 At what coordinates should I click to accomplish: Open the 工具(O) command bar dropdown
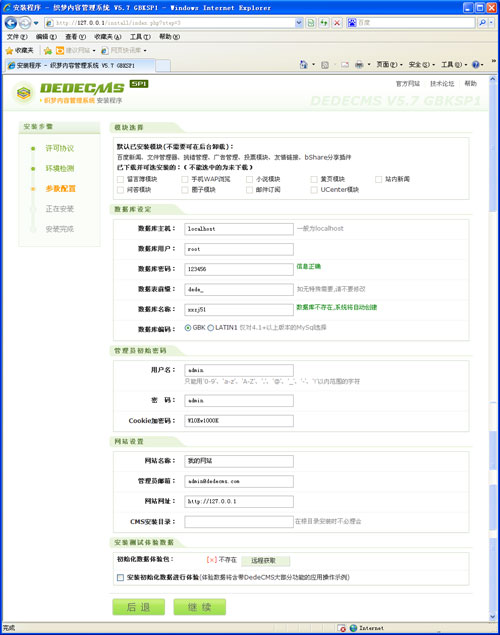[x=454, y=64]
